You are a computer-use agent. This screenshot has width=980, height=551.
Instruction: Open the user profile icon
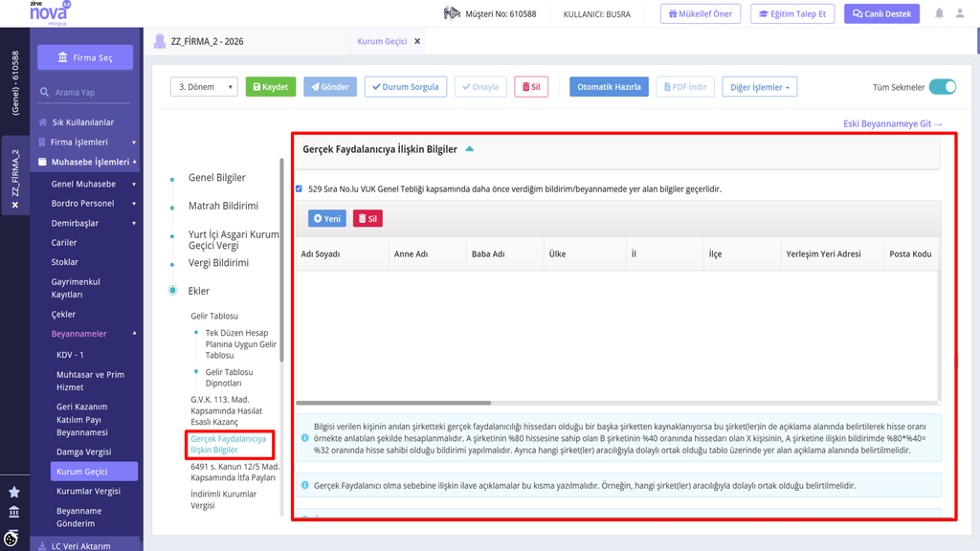pos(960,13)
